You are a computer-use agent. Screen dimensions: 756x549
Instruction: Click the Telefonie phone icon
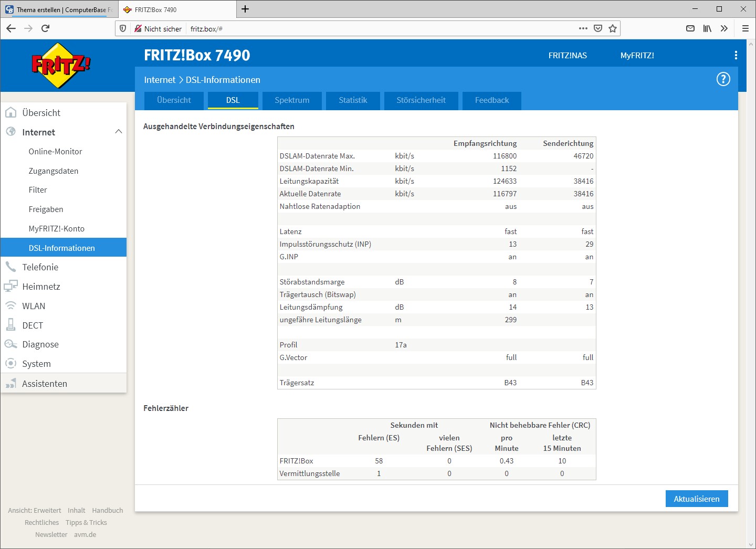click(x=10, y=267)
